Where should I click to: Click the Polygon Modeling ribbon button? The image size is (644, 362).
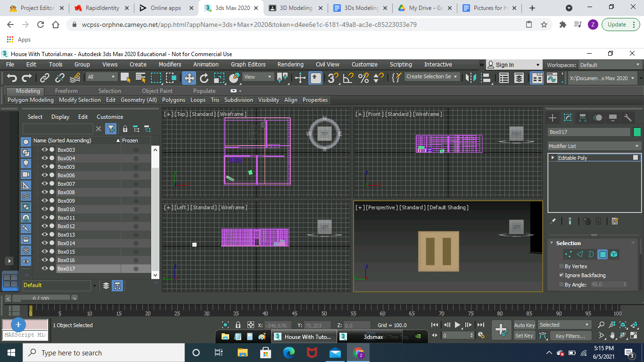pyautogui.click(x=31, y=100)
